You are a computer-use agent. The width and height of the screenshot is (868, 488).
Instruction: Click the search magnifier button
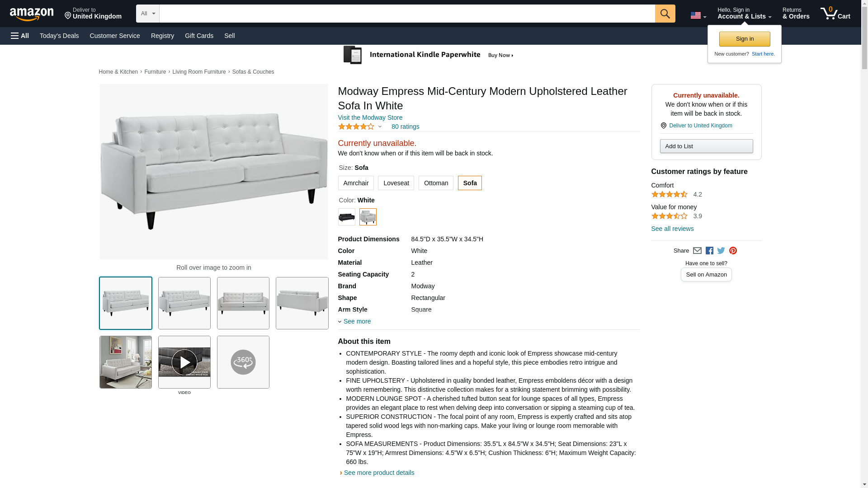click(x=665, y=14)
